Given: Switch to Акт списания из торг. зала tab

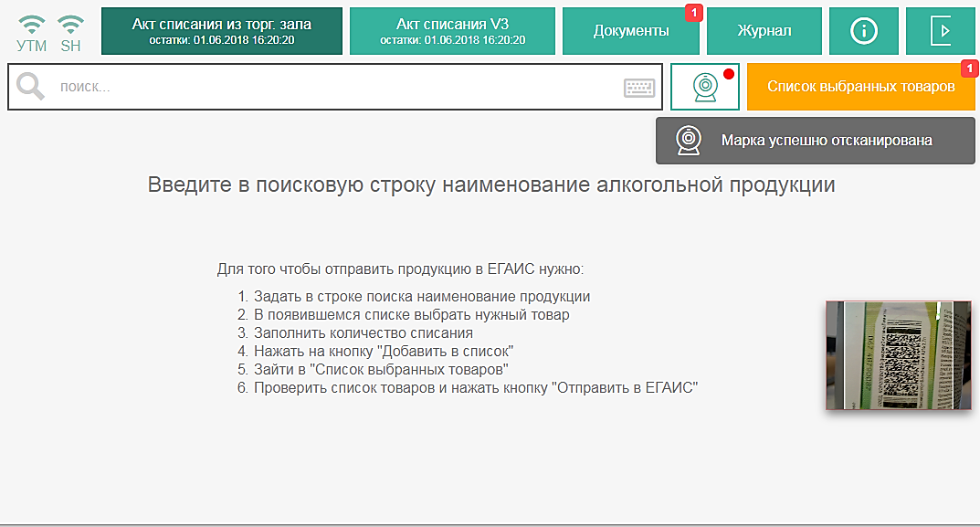Looking at the screenshot, I should click(x=222, y=31).
